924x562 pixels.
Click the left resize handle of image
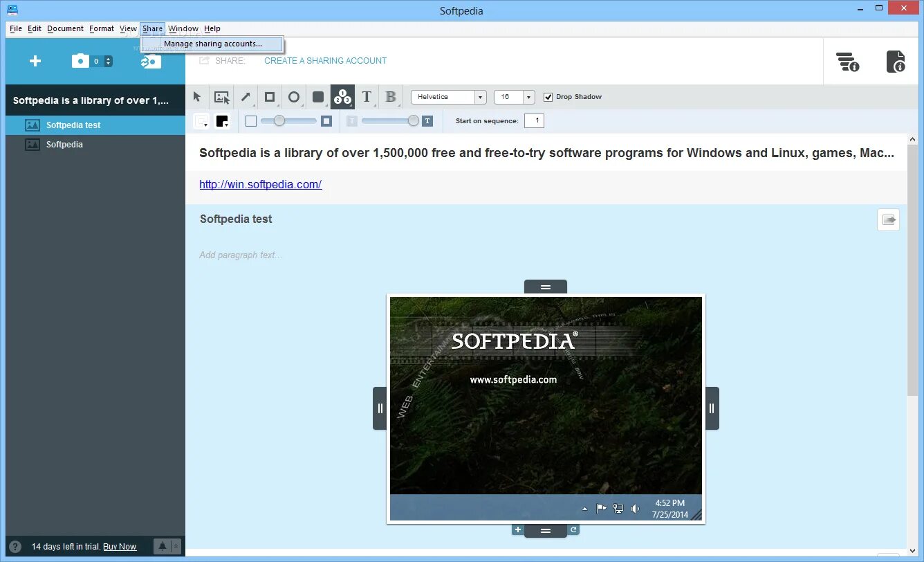(x=380, y=408)
